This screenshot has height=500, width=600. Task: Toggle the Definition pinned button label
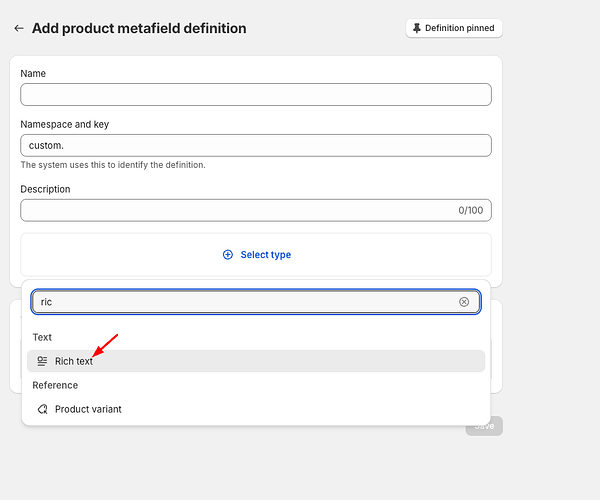pyautogui.click(x=459, y=28)
